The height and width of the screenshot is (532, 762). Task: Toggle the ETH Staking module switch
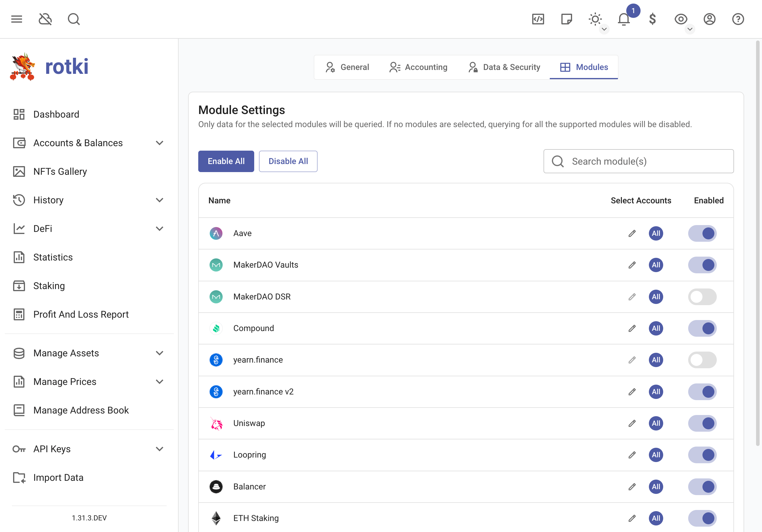[702, 518]
